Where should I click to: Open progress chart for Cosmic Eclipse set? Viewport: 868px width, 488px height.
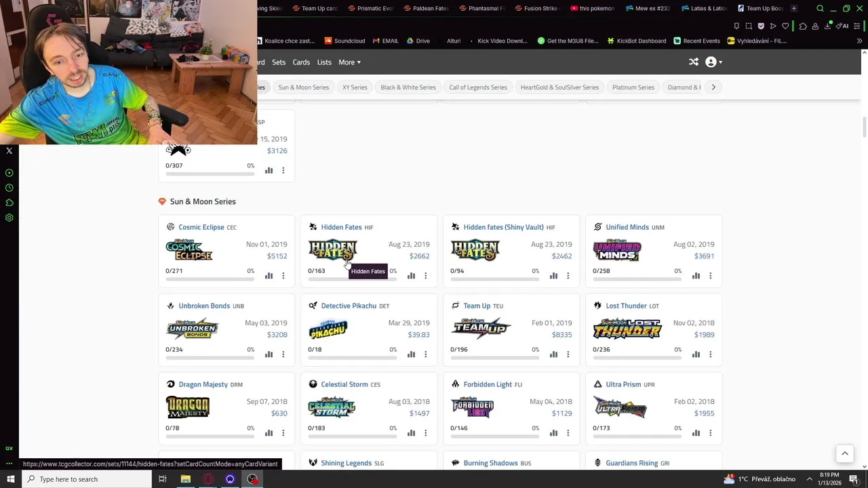(269, 276)
